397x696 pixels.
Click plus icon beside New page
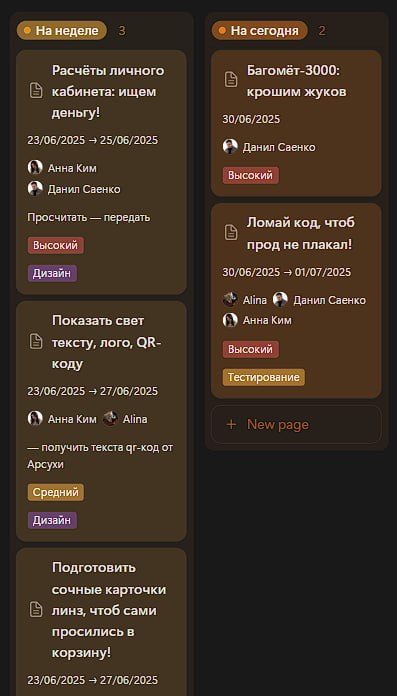(231, 424)
